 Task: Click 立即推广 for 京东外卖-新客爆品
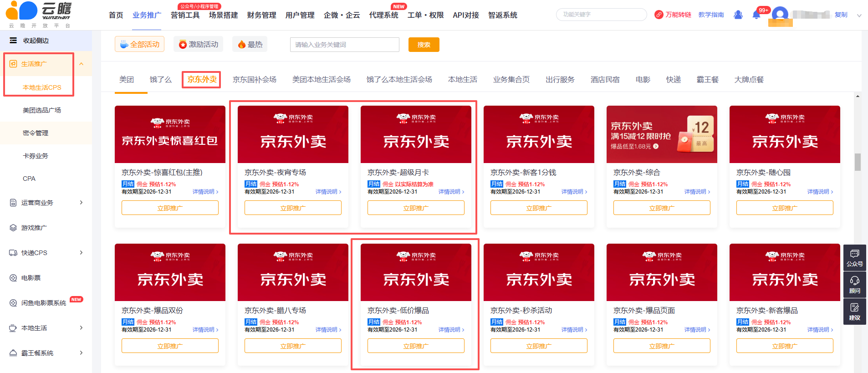785,346
